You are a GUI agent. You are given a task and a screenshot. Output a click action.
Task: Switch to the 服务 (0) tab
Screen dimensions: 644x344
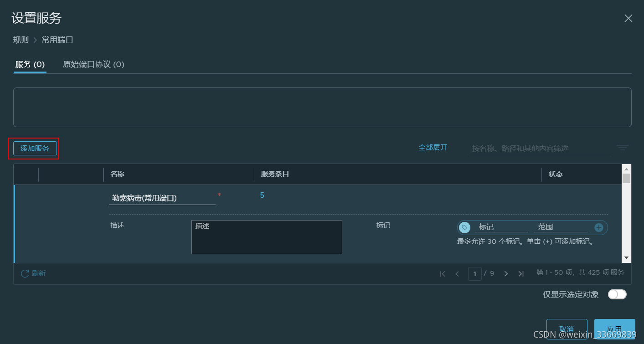point(30,64)
